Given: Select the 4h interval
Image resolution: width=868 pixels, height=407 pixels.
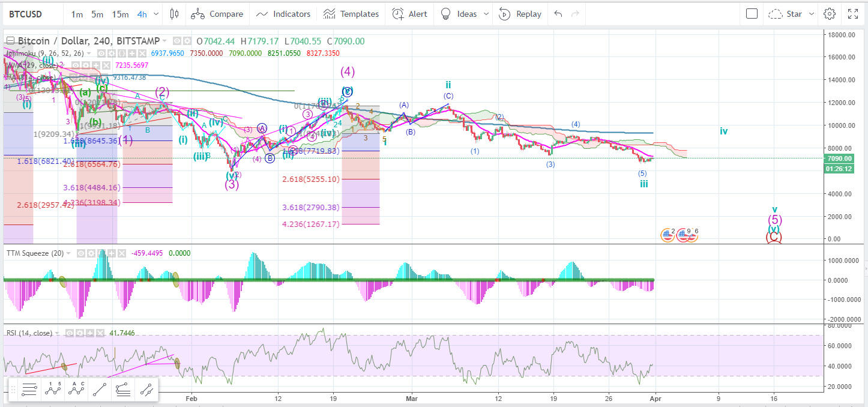Looking at the screenshot, I should point(142,14).
